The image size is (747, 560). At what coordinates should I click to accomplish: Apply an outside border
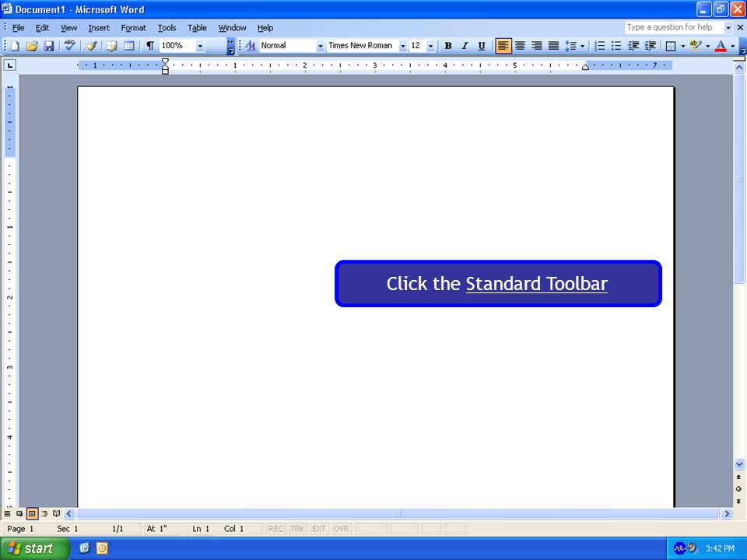(671, 46)
